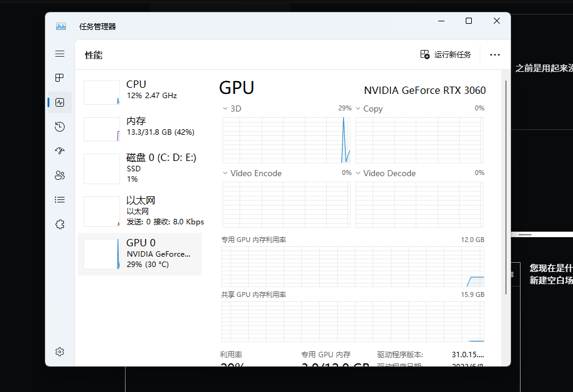Click the 12.0 GB dedicated memory value
The width and height of the screenshot is (573, 392).
[472, 240]
